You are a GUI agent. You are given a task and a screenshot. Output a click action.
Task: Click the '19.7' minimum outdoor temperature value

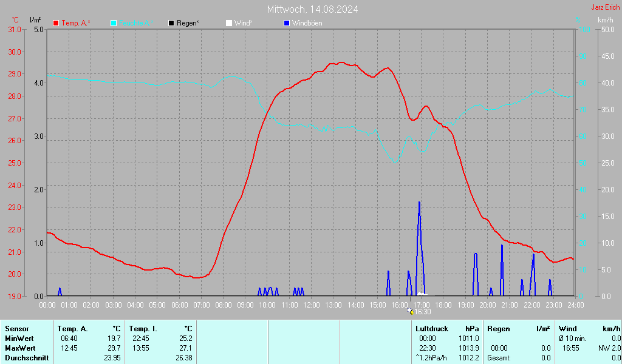coord(114,339)
